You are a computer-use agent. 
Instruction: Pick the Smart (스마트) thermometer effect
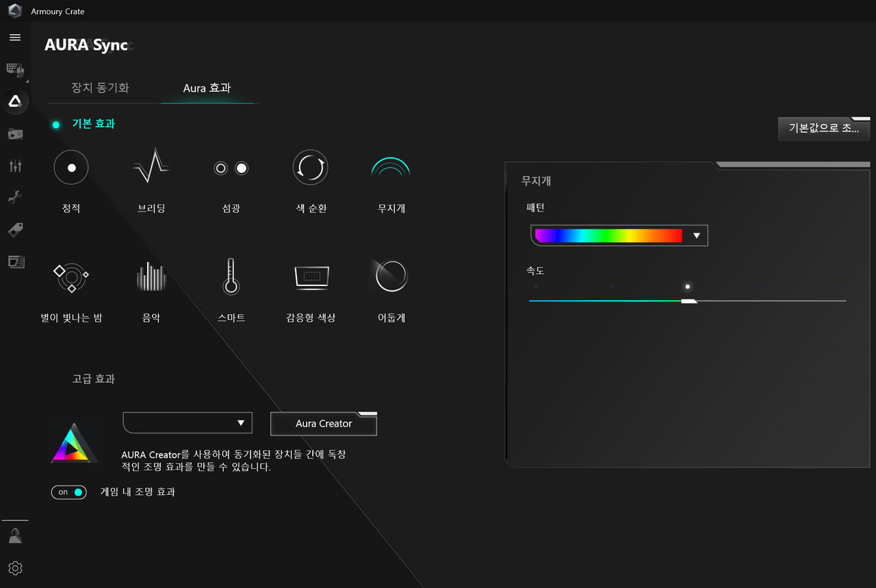pyautogui.click(x=231, y=277)
